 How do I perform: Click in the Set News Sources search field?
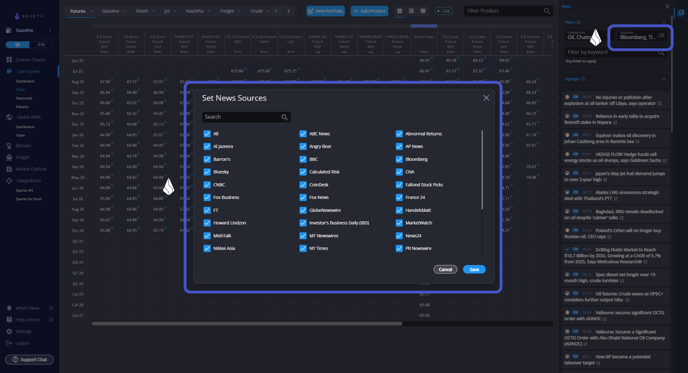(x=246, y=117)
